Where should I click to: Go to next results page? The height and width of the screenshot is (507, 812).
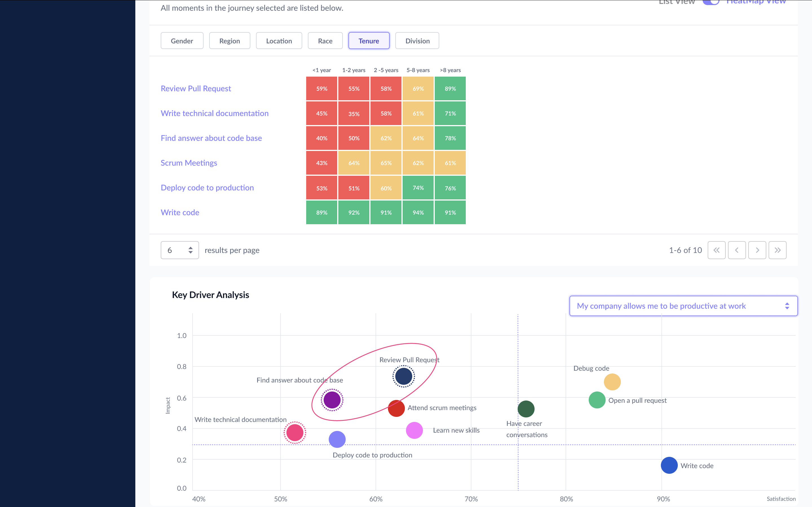point(757,250)
